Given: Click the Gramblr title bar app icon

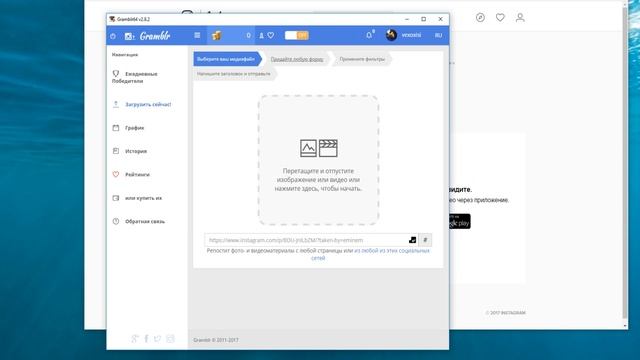Looking at the screenshot, I should pyautogui.click(x=112, y=19).
